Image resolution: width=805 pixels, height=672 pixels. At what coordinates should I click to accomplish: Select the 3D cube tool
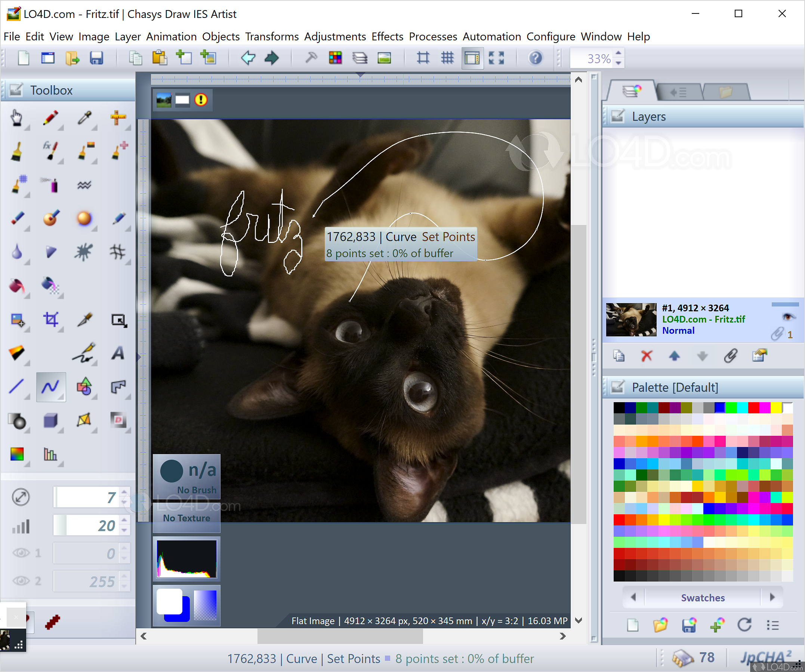coord(50,420)
